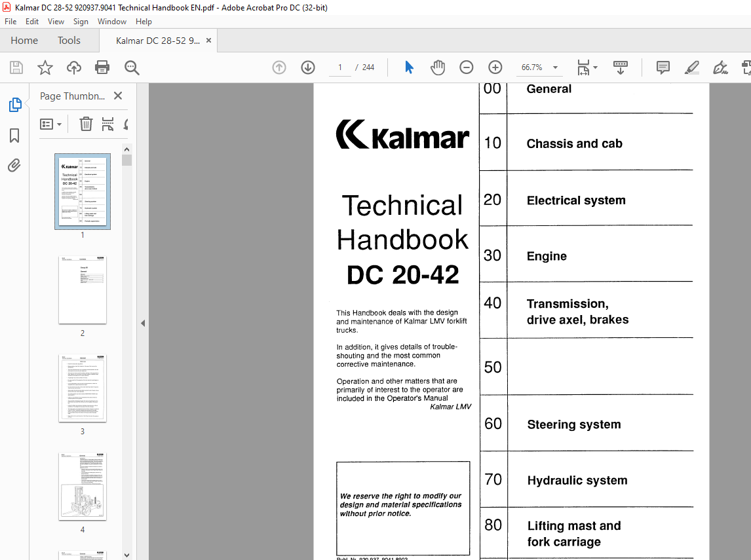Open fit page width tool
The height and width of the screenshot is (560, 751).
[x=583, y=67]
